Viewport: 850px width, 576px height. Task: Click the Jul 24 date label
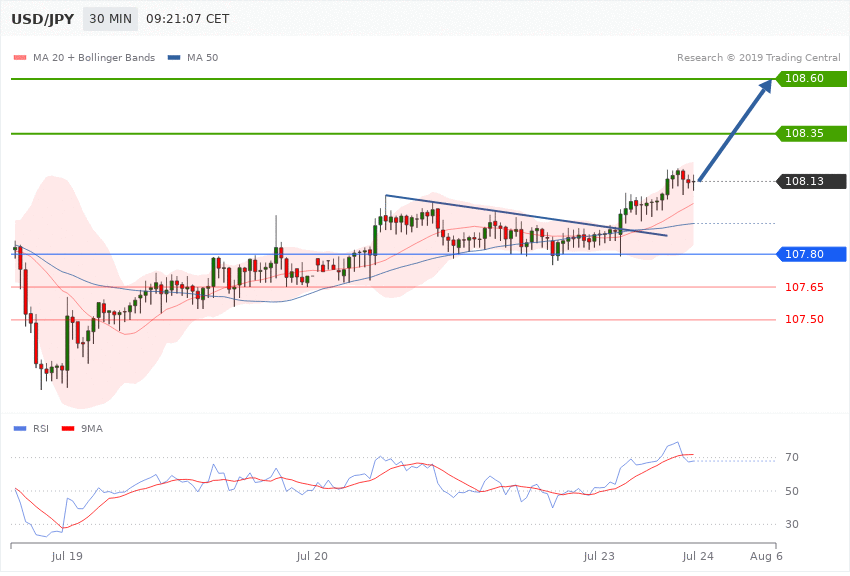tap(698, 556)
